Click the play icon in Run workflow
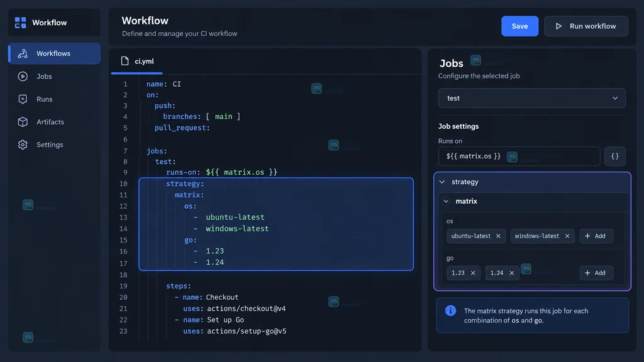This screenshot has height=362, width=644. click(x=558, y=26)
